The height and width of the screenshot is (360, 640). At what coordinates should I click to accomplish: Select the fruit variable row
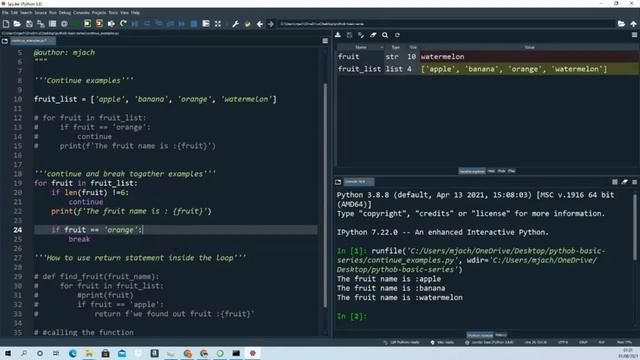click(x=488, y=57)
